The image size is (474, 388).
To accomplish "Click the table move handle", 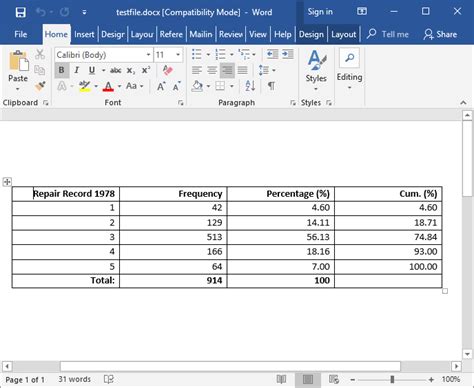I will tap(7, 182).
